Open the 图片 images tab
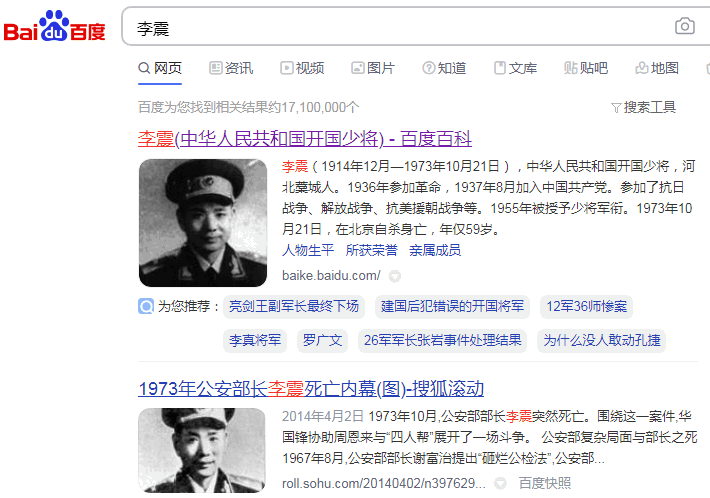 click(x=373, y=68)
